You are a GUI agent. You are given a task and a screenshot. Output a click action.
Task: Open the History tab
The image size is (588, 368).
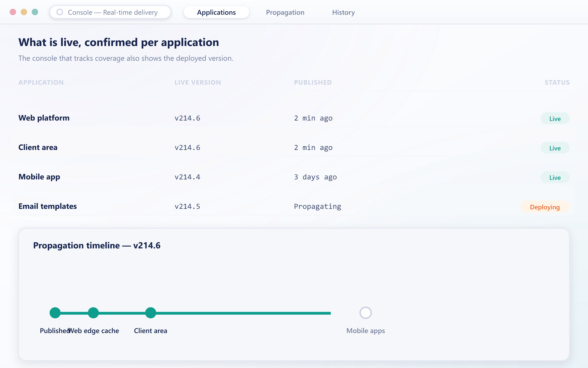click(343, 12)
